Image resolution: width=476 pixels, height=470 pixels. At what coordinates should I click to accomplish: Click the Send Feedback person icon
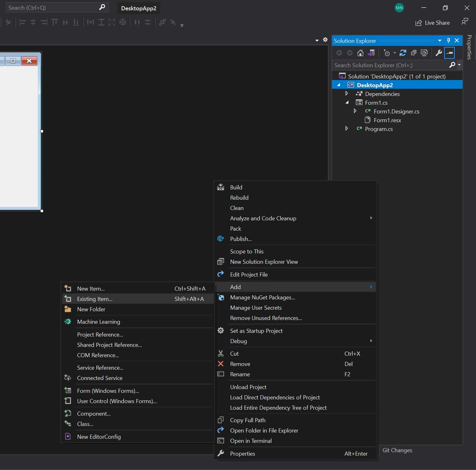(465, 22)
